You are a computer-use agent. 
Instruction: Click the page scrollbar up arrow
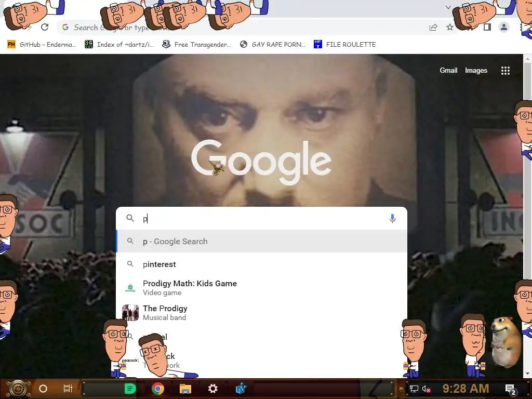[527, 59]
